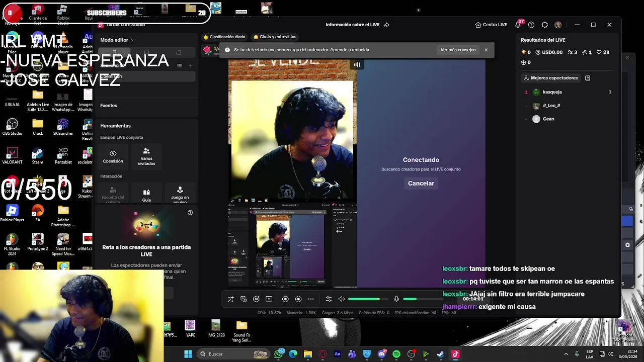Click the nested preview thumbnail
The image size is (644, 362).
click(292, 245)
